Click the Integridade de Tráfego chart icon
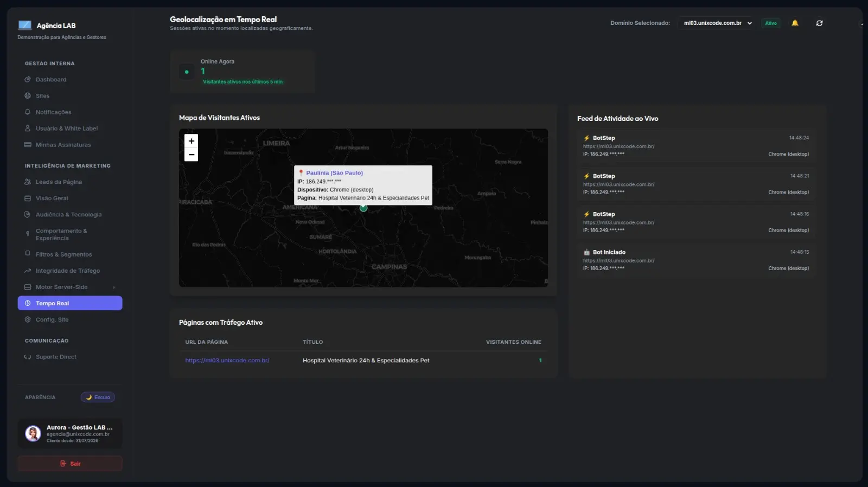 tap(28, 271)
